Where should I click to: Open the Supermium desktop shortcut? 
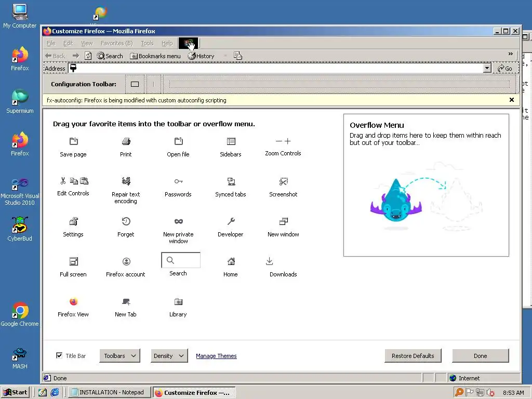(20, 101)
